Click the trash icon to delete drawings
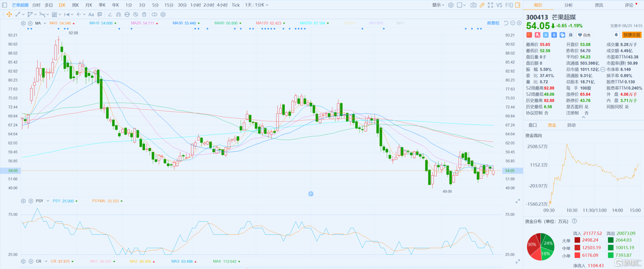 (x=144, y=15)
